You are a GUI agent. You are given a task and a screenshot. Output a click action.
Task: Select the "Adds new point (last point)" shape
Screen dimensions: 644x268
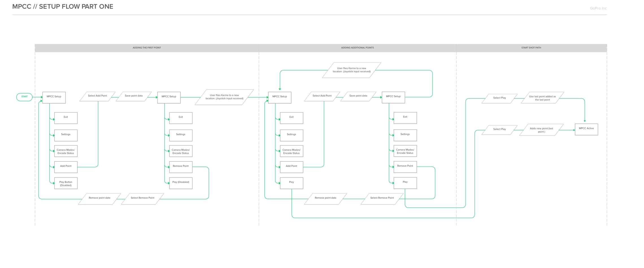tap(541, 130)
